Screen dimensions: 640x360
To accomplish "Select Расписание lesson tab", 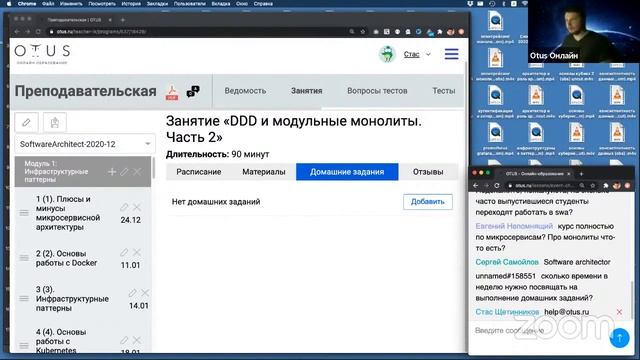I will click(x=199, y=172).
